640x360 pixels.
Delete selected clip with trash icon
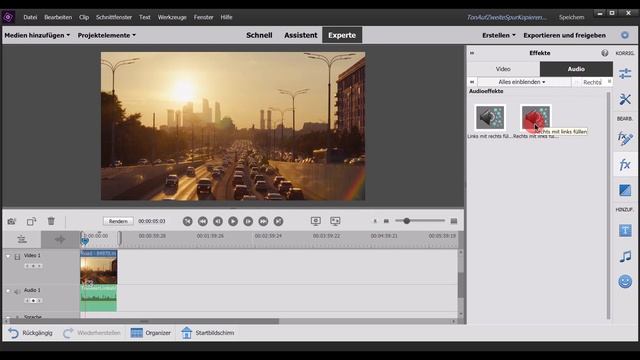[x=51, y=221]
